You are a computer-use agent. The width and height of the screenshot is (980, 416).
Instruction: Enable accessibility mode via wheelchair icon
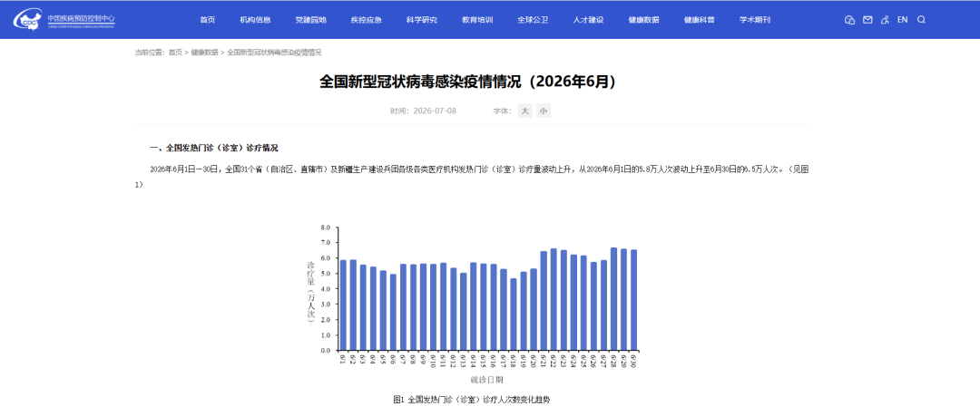885,20
